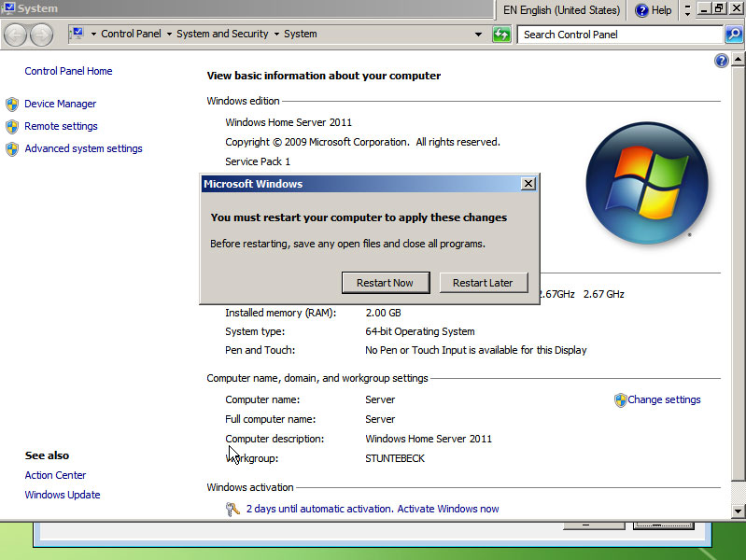Close the Microsoft Windows dialog

(x=528, y=184)
